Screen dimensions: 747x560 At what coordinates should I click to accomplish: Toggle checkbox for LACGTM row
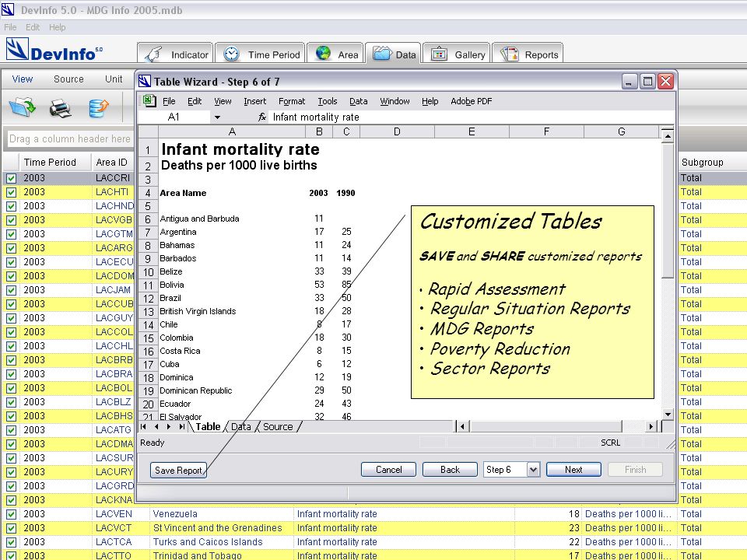pyautogui.click(x=11, y=234)
